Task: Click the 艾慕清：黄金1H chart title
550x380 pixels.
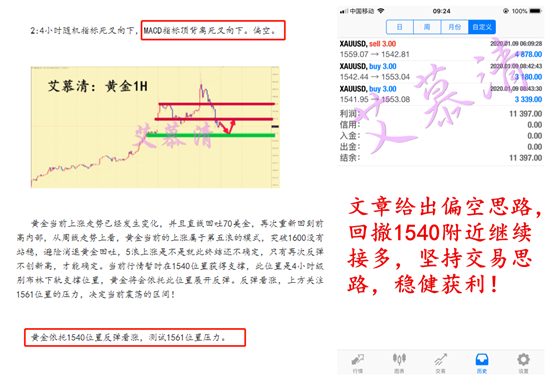Action: [98, 86]
